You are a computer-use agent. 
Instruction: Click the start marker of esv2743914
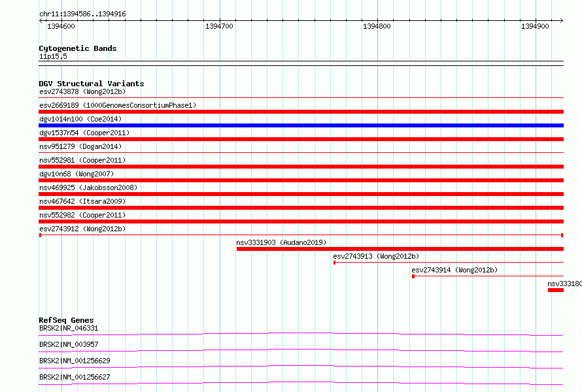tap(413, 276)
